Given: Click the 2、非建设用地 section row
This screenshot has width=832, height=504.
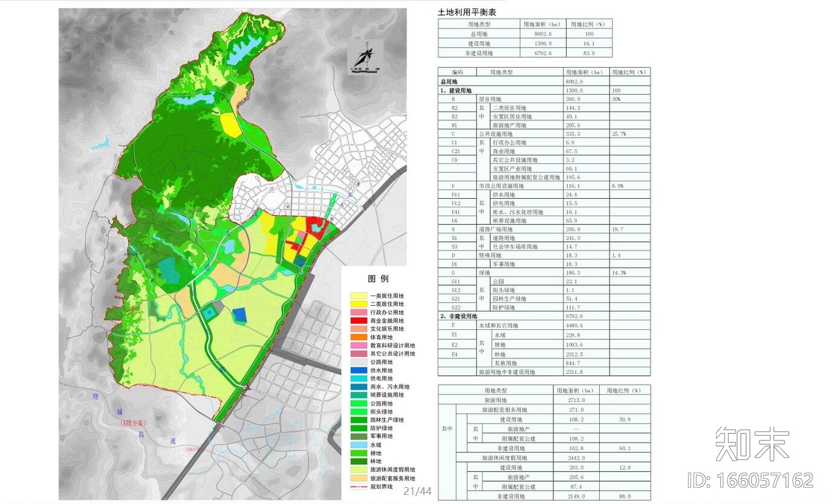Looking at the screenshot, I should click(x=501, y=316).
